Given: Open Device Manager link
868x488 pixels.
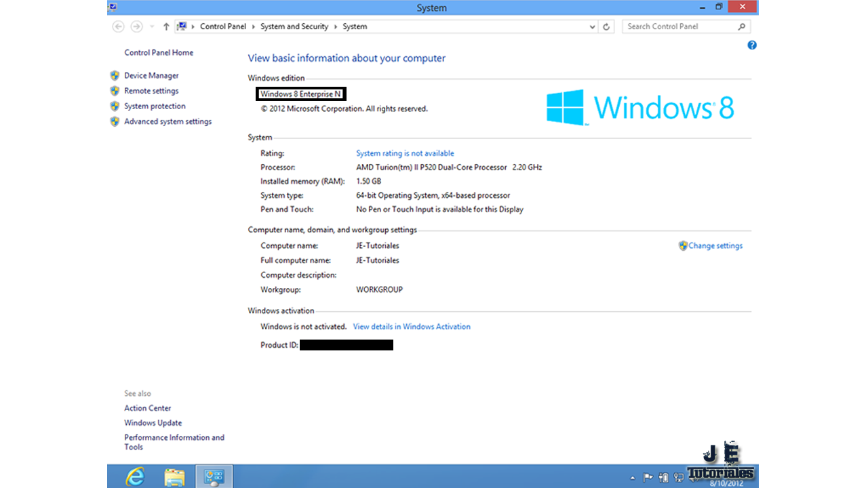Looking at the screenshot, I should click(151, 75).
